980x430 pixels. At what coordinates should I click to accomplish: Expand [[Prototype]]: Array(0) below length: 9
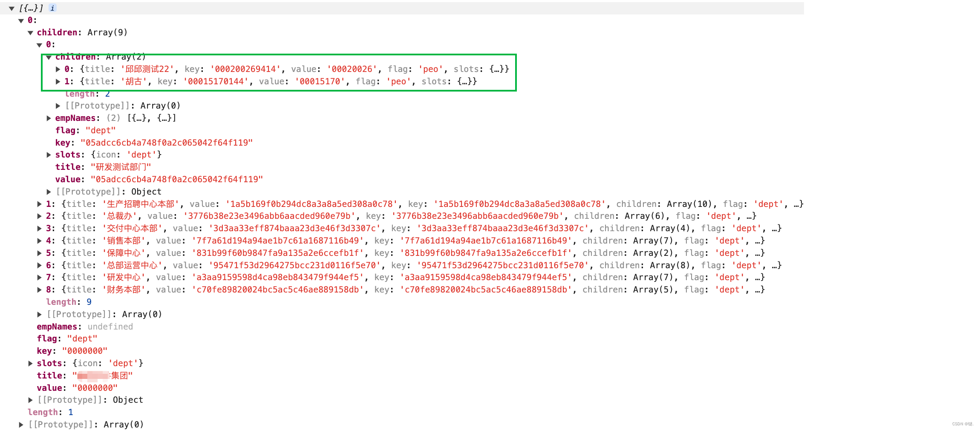pyautogui.click(x=39, y=315)
